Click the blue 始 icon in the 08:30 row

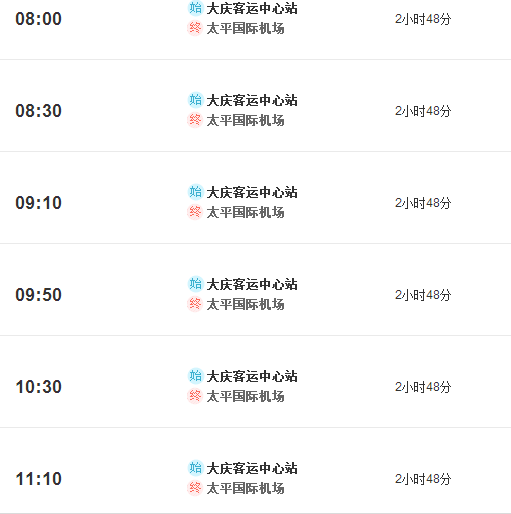pos(195,100)
